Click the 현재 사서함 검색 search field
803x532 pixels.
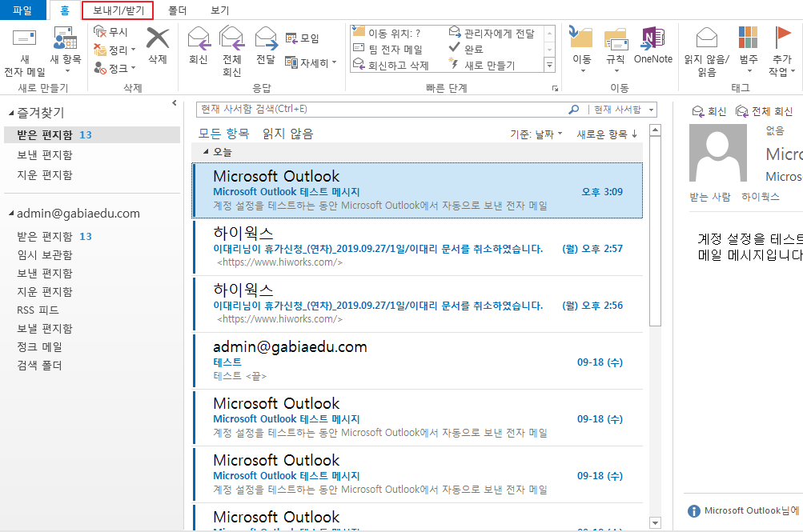click(x=382, y=110)
